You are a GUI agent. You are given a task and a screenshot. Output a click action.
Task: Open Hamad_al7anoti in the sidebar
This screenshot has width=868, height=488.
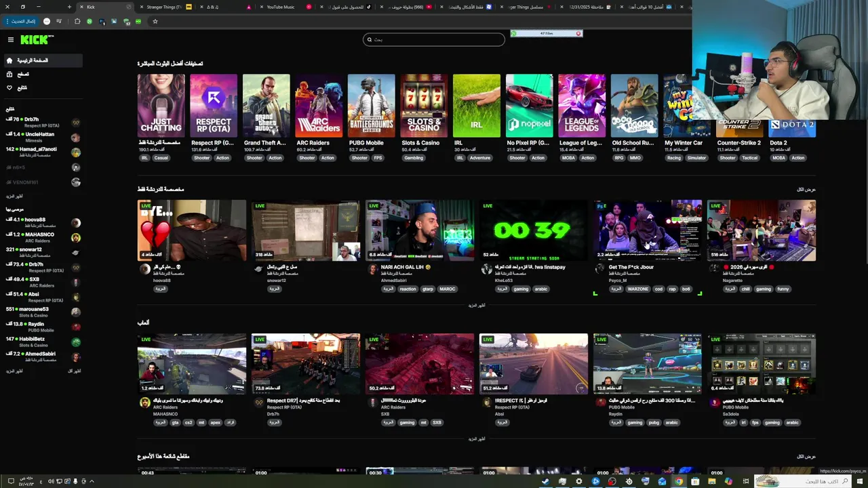pyautogui.click(x=43, y=152)
